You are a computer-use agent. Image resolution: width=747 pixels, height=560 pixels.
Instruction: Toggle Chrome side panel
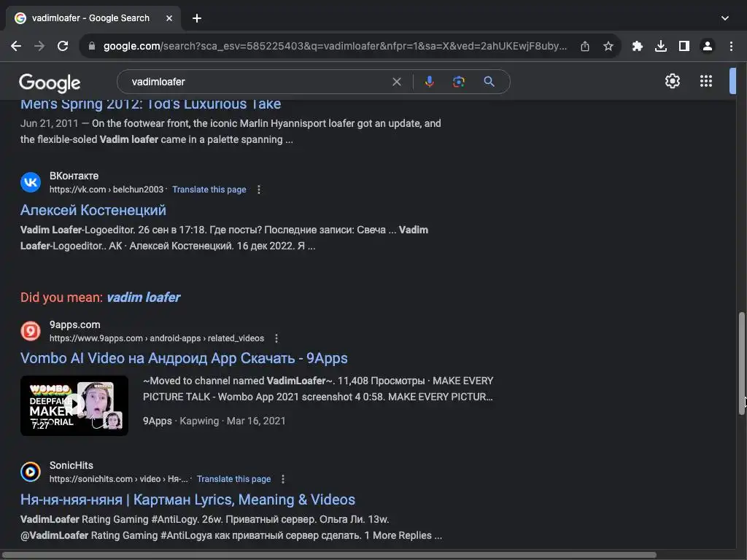[x=684, y=46]
